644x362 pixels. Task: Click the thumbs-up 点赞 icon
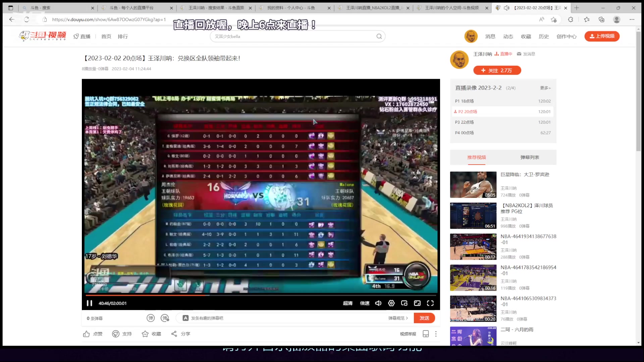87,334
